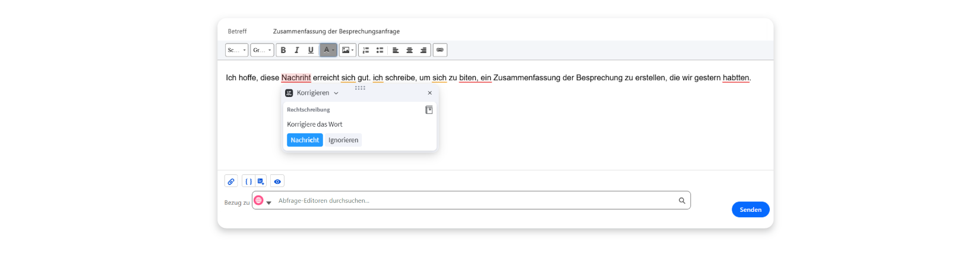Viewport: 980px width, 263px height.
Task: Click 'Korrigiere das Wort' hint text
Action: [315, 124]
